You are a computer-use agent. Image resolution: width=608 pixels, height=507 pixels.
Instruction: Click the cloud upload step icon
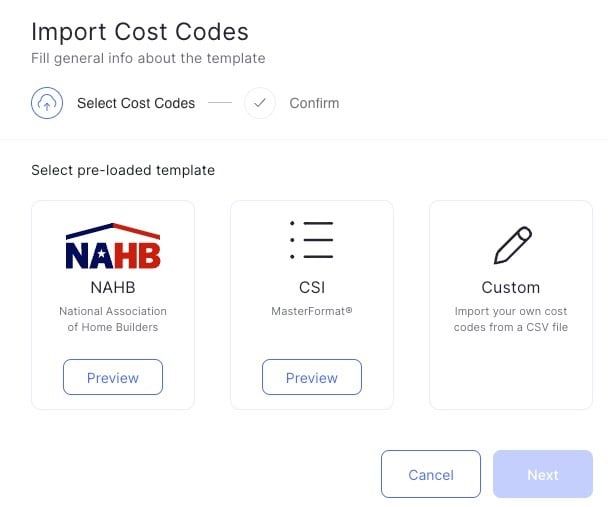[47, 103]
